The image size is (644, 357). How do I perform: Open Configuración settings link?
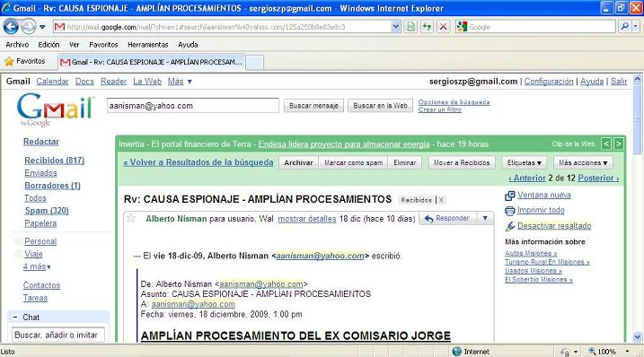coord(549,82)
